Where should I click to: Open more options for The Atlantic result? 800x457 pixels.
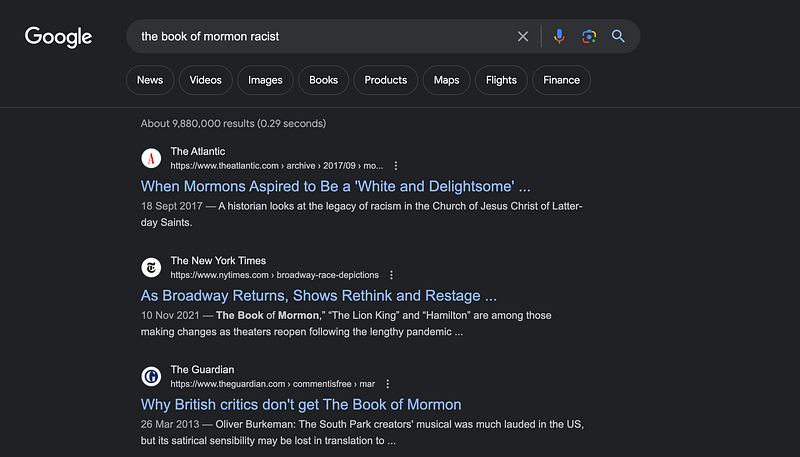(x=395, y=166)
